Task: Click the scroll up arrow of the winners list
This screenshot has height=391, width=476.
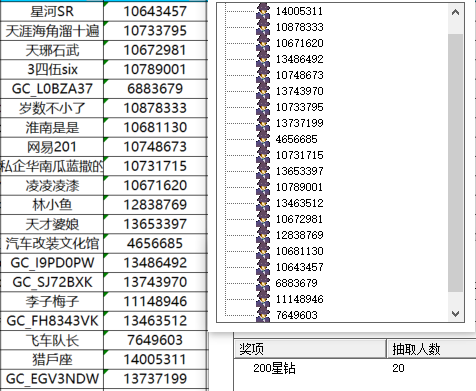Action: [455, 13]
